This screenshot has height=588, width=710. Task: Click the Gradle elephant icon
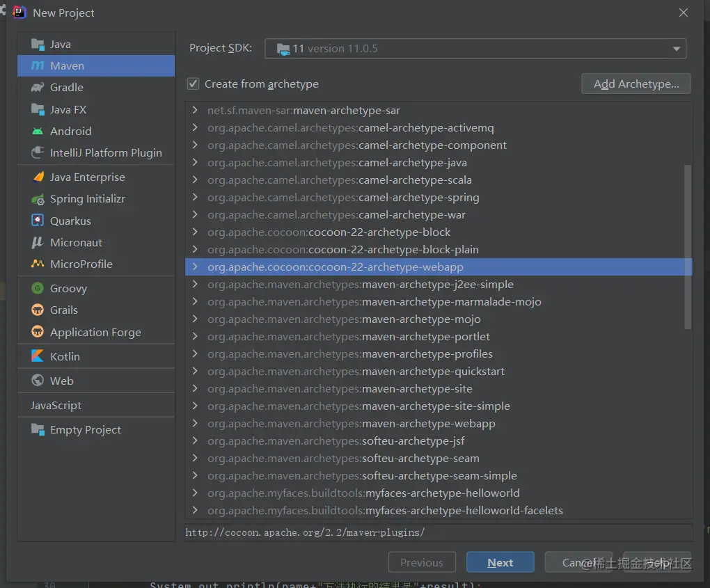tap(38, 88)
